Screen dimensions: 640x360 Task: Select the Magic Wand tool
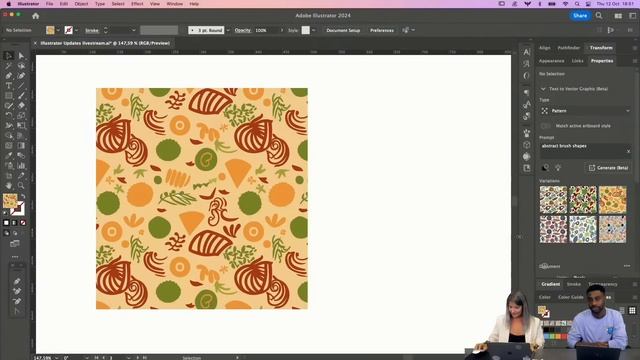[x=9, y=66]
